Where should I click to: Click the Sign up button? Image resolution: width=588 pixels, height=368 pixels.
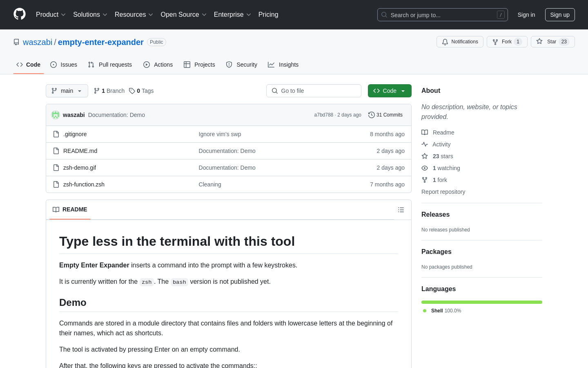560,15
